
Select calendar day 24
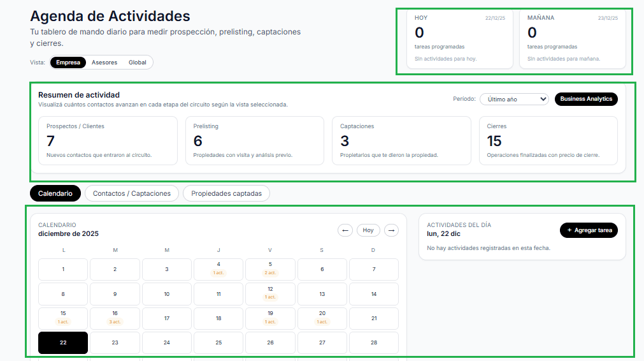(x=167, y=343)
